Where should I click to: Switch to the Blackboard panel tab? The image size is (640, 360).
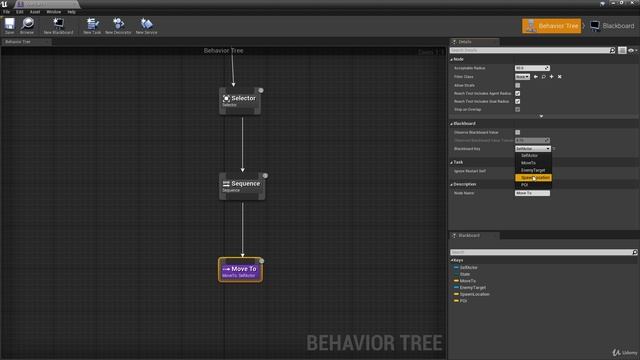point(474,236)
